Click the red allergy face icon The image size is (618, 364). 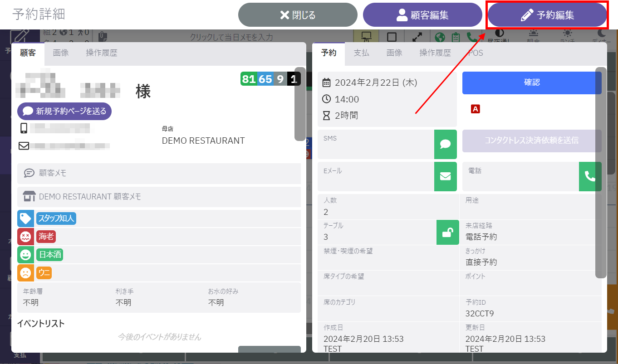(25, 237)
